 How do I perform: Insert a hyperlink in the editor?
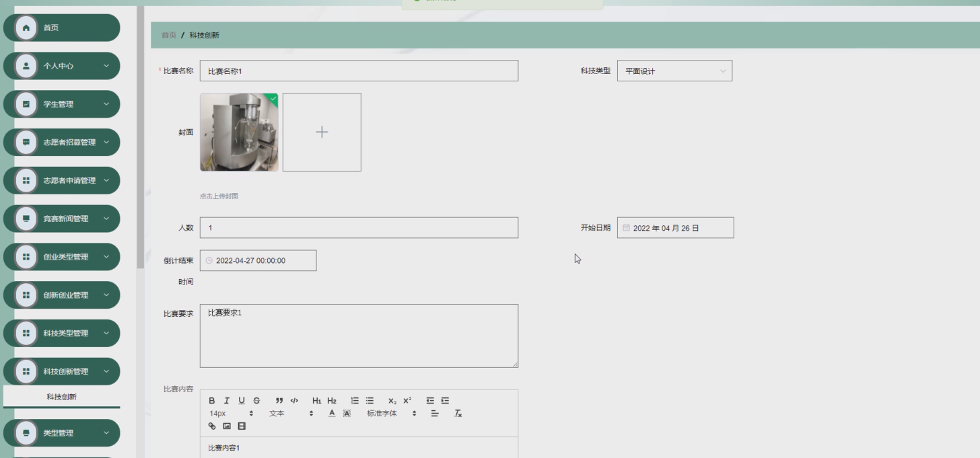click(x=212, y=426)
